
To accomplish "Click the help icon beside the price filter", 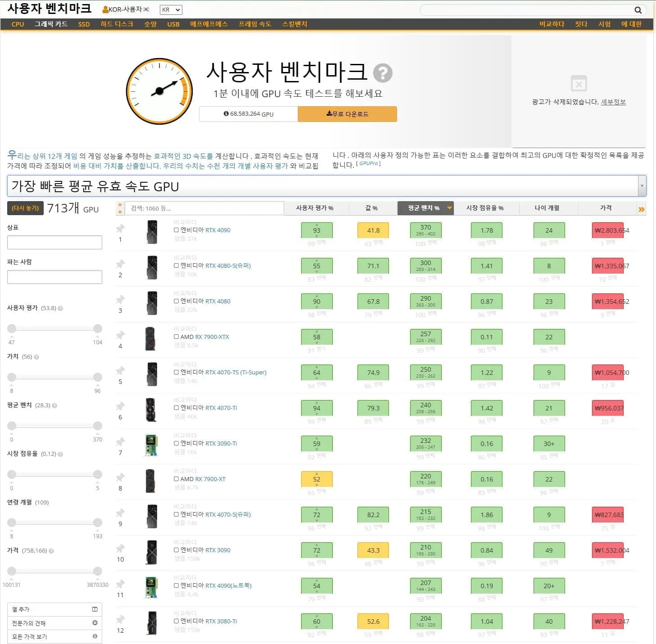I will point(51,551).
